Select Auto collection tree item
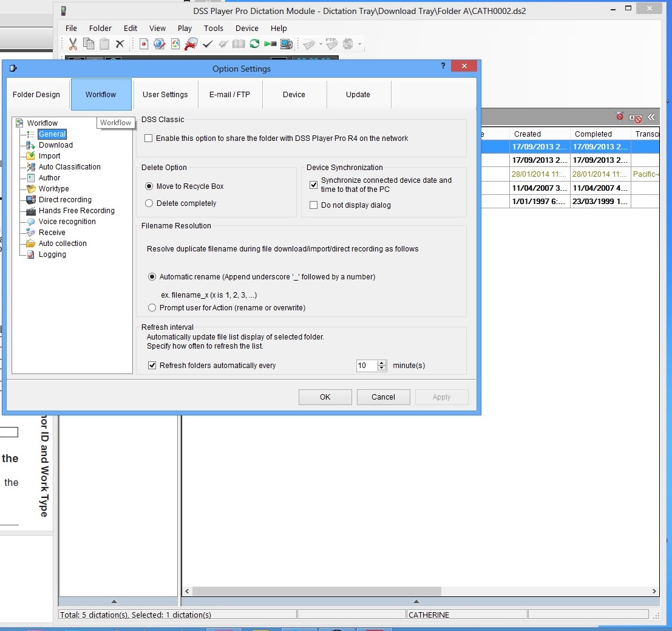The height and width of the screenshot is (631, 672). tap(63, 244)
